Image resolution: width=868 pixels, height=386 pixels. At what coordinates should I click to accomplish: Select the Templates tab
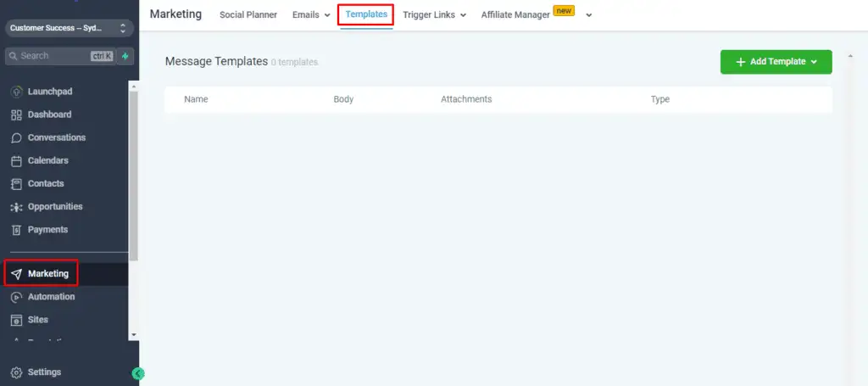[x=365, y=14]
